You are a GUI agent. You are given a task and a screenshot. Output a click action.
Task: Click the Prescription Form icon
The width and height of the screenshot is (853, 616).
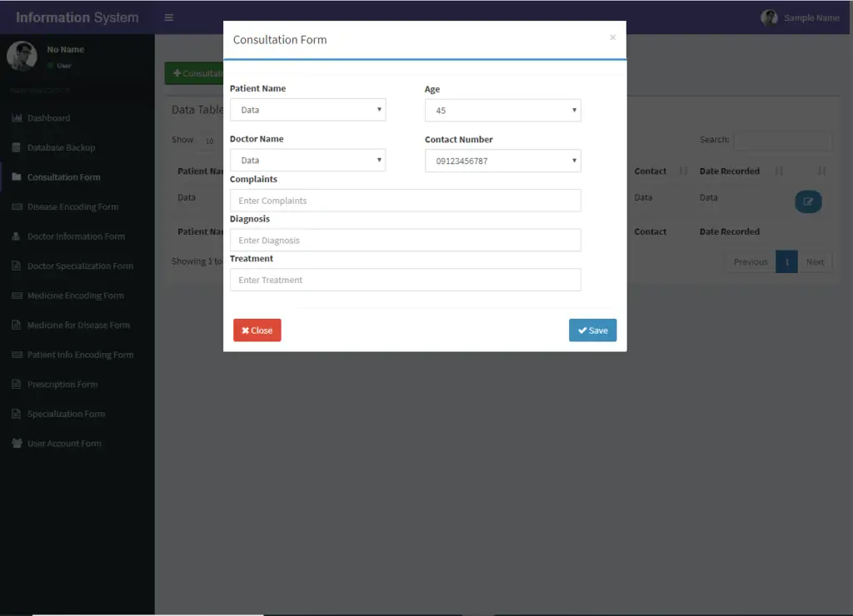click(x=17, y=384)
